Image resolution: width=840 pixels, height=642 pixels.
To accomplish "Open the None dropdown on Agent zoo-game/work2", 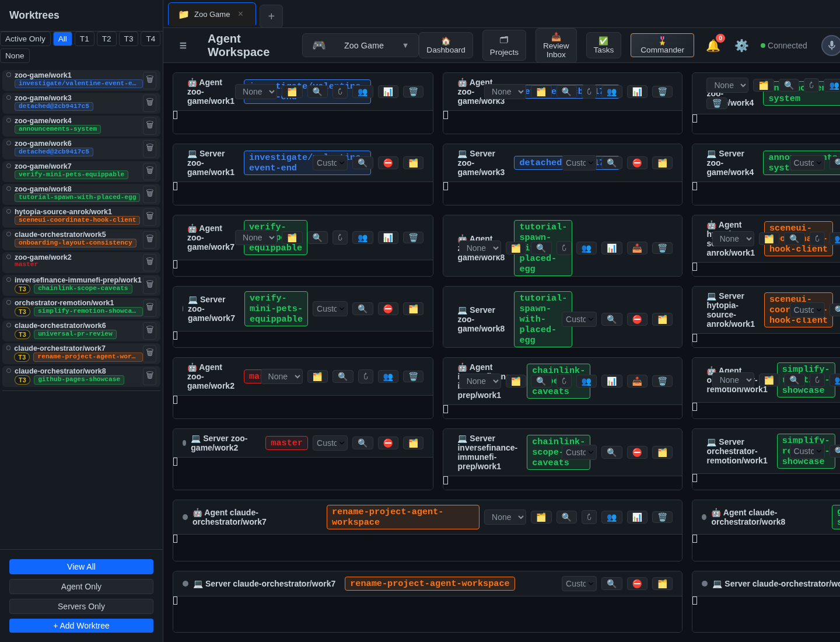I will [283, 376].
